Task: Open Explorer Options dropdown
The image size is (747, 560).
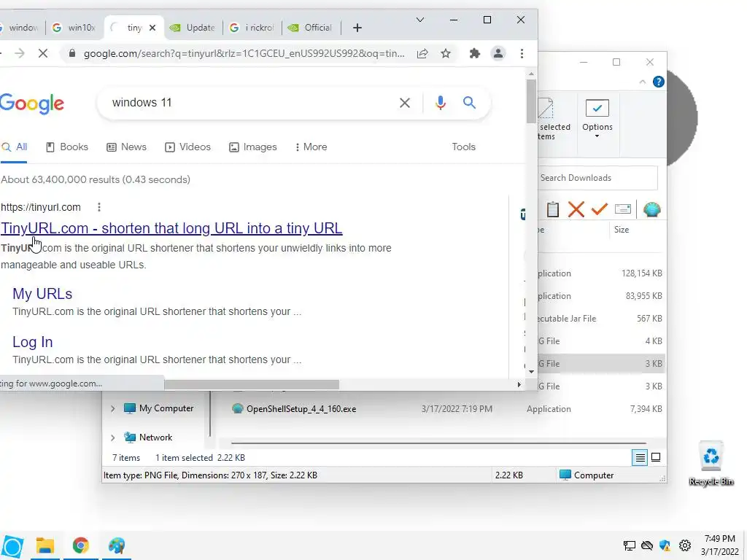Action: pos(597,119)
